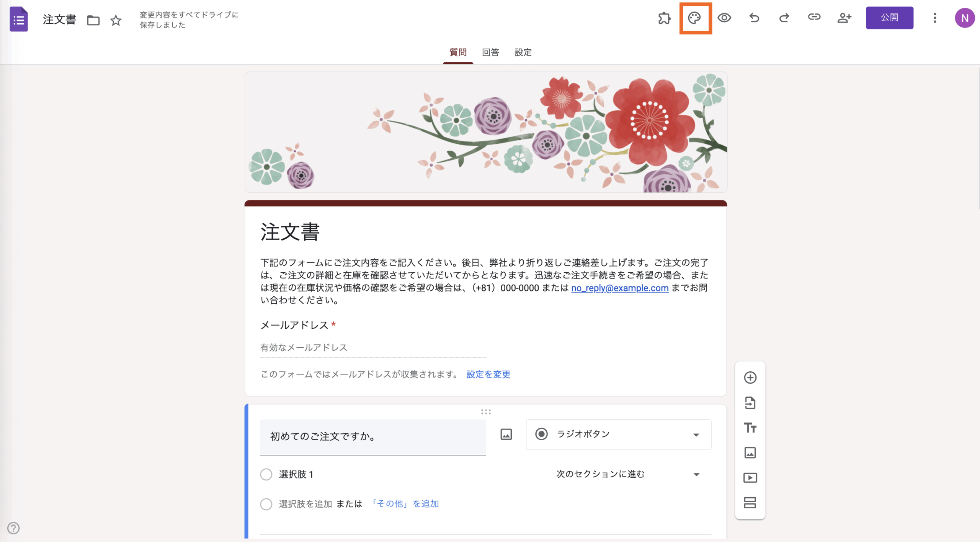Add a video from the side toolbar

[750, 478]
